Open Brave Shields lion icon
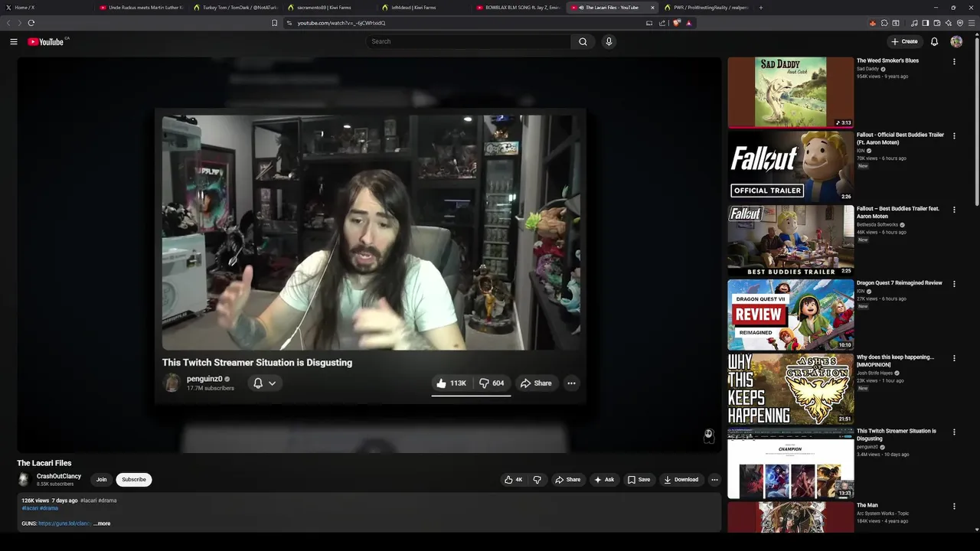This screenshot has width=980, height=551. point(676,23)
